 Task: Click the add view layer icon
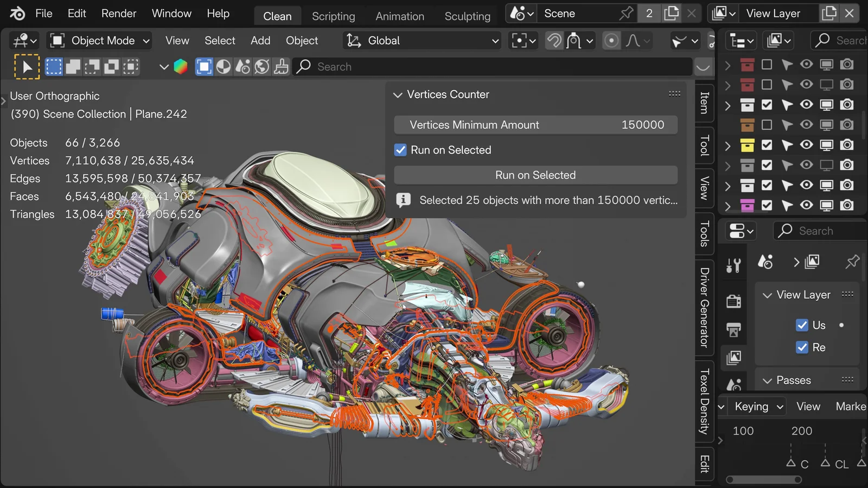pyautogui.click(x=829, y=14)
